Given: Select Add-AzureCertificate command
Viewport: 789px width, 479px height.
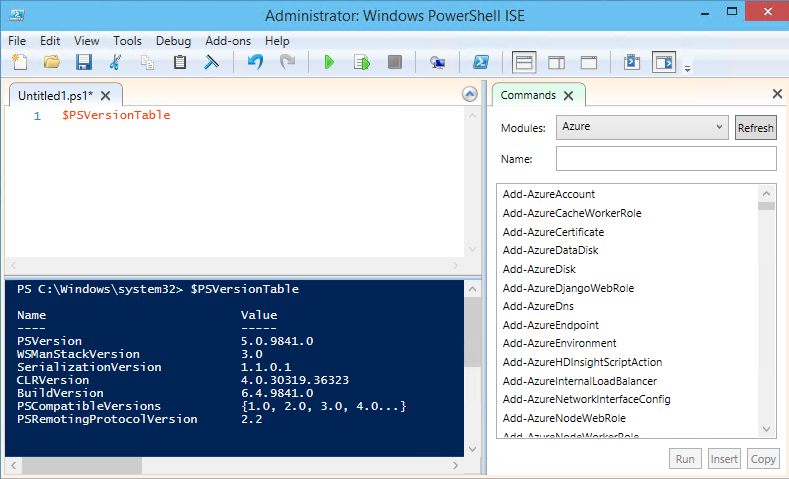Looking at the screenshot, I should (554, 232).
